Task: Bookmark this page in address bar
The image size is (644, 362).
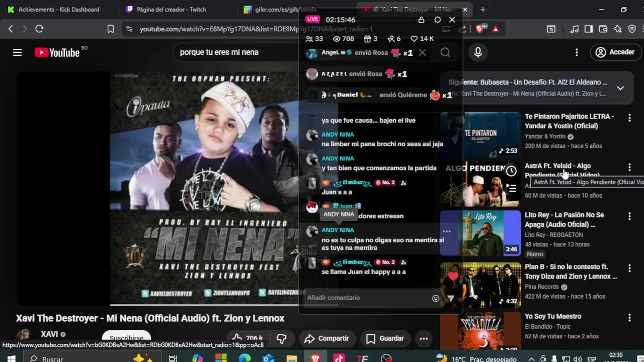Action: click(110, 29)
